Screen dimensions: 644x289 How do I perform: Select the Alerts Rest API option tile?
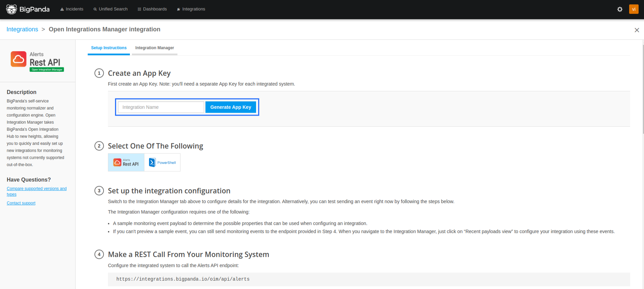click(x=126, y=162)
